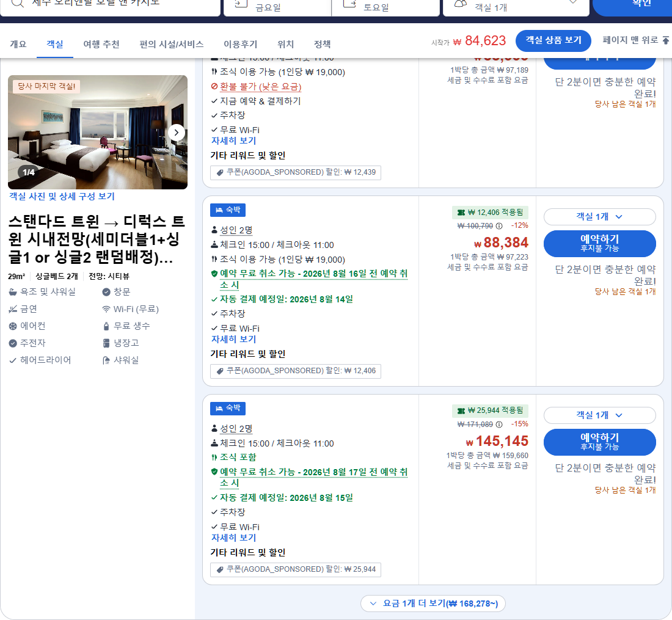Viewport: 672px width, 620px height.
Task: Click 예약하기 for the ₩145,145 rate
Action: 599,442
